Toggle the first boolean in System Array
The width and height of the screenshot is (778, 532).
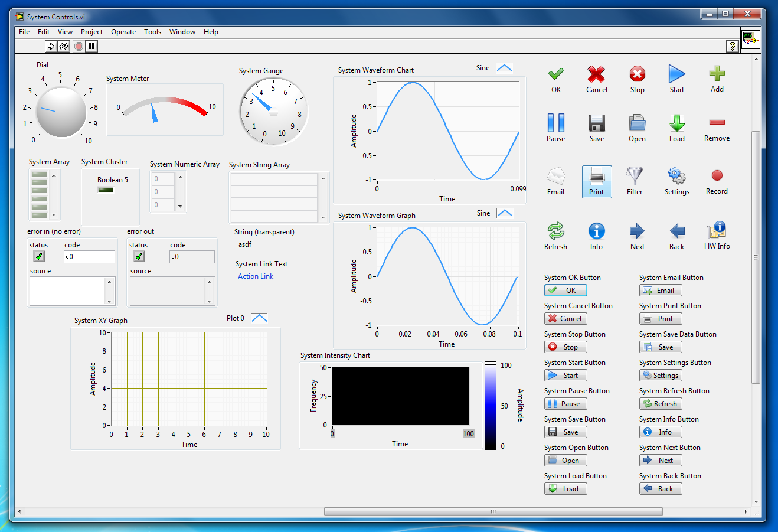[40, 175]
